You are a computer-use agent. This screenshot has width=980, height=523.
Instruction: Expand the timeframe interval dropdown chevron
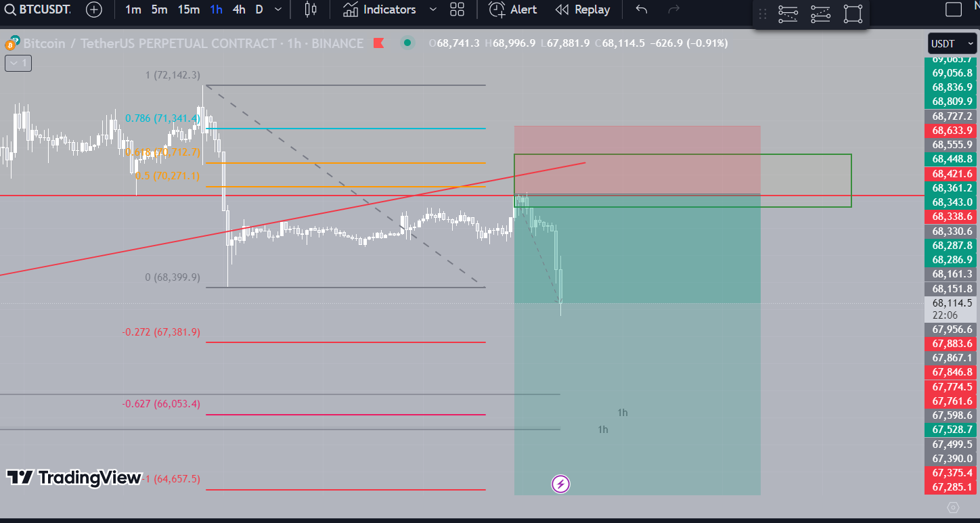pos(278,9)
